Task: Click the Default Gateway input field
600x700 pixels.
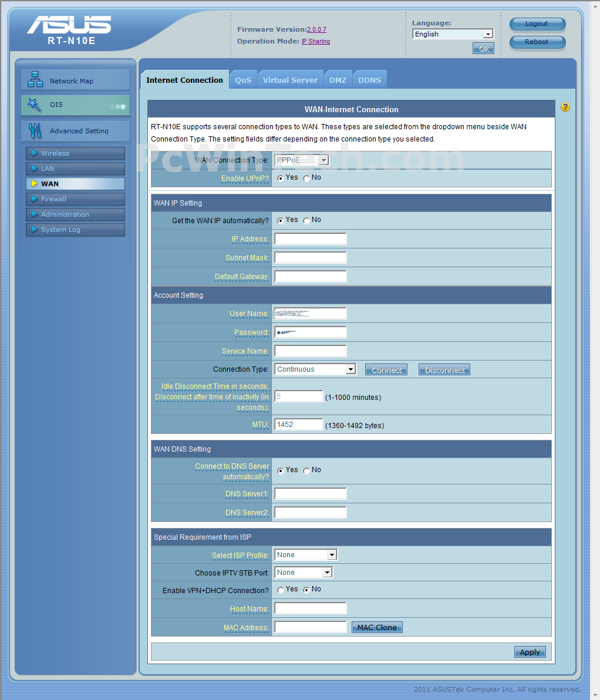Action: click(311, 277)
